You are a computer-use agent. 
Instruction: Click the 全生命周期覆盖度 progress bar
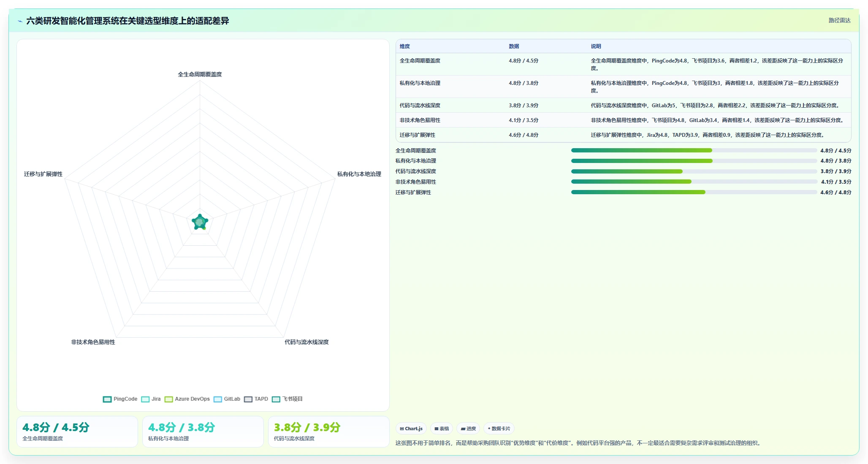click(694, 150)
